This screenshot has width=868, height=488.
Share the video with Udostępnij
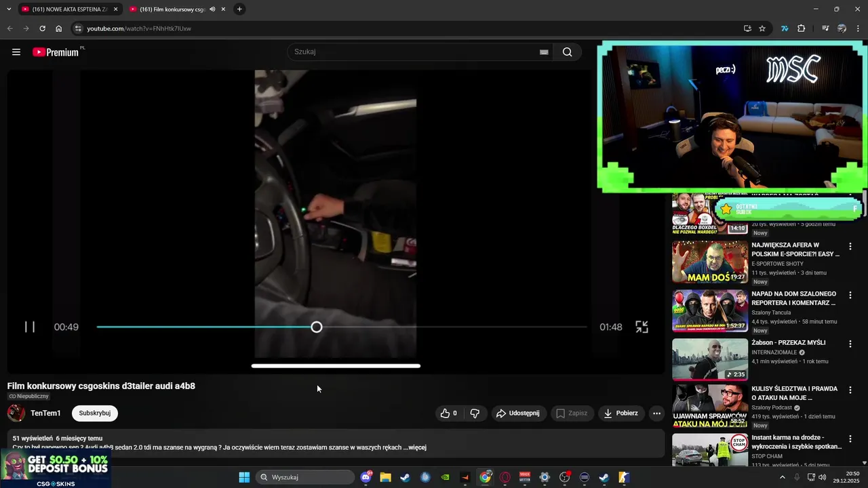point(517,413)
